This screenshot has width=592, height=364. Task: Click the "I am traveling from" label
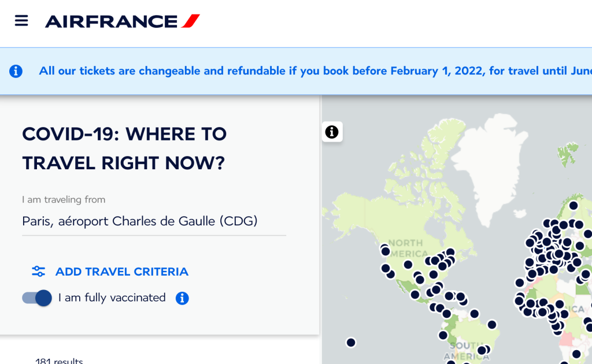pos(64,200)
